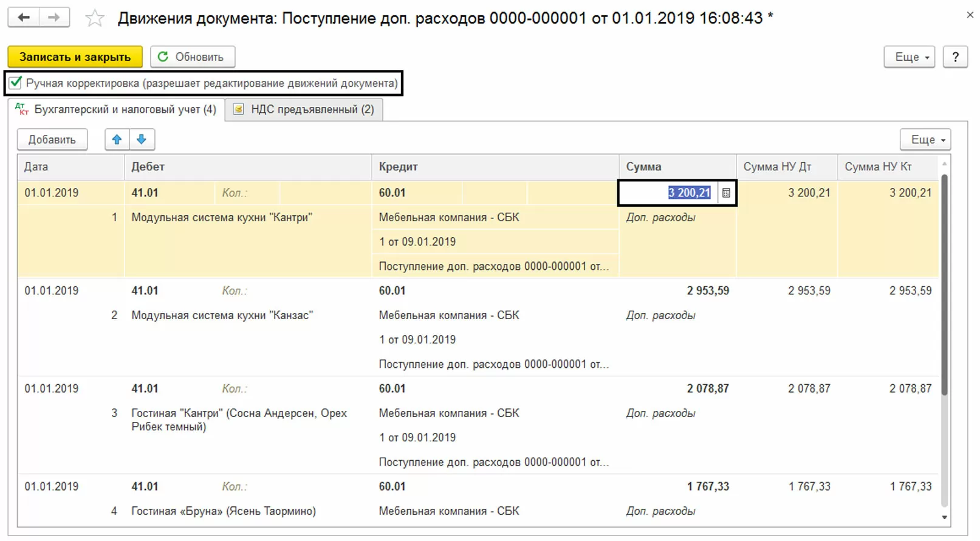Open calculator icon in the Сумма field
Screen dimensions: 980x541
[726, 193]
